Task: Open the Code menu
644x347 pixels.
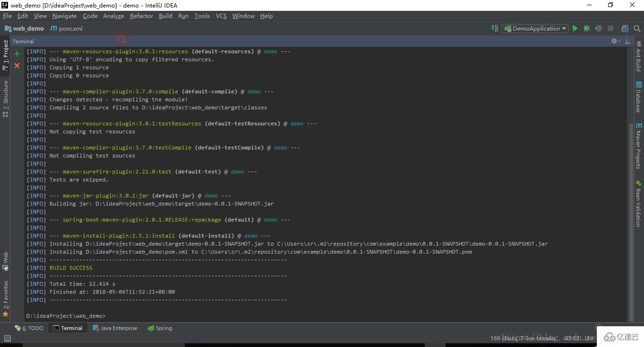Action: 90,16
